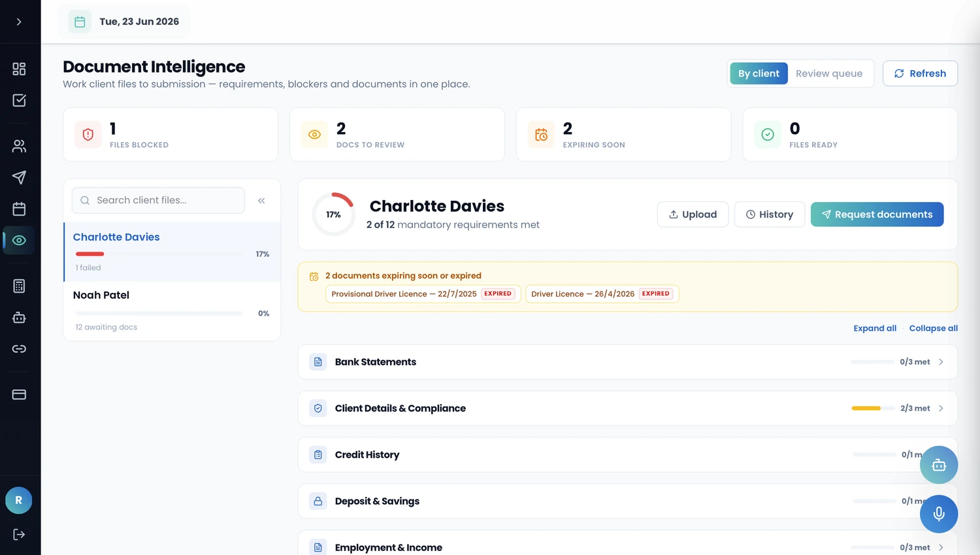Click the expiring documents warning icon
Viewport: 980px width, 555px height.
(x=314, y=277)
